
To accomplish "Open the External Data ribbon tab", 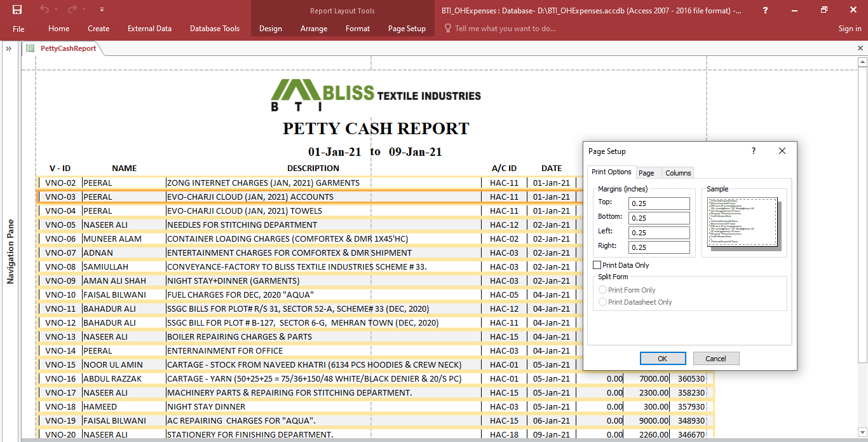I will (149, 29).
